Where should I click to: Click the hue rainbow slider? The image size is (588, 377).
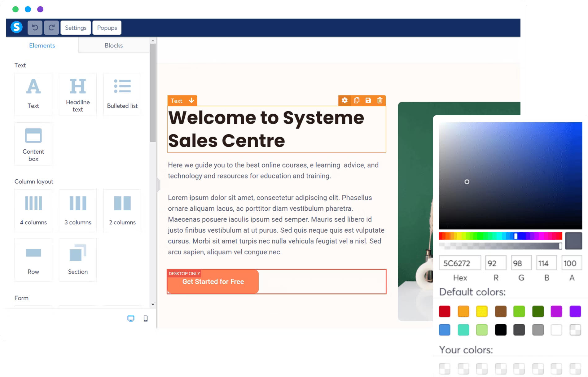[x=500, y=236]
